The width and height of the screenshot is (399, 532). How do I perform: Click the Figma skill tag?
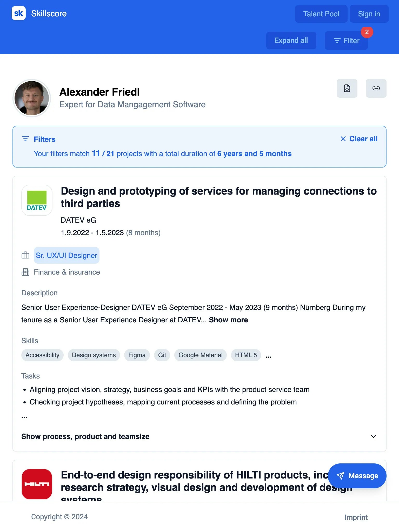click(137, 355)
